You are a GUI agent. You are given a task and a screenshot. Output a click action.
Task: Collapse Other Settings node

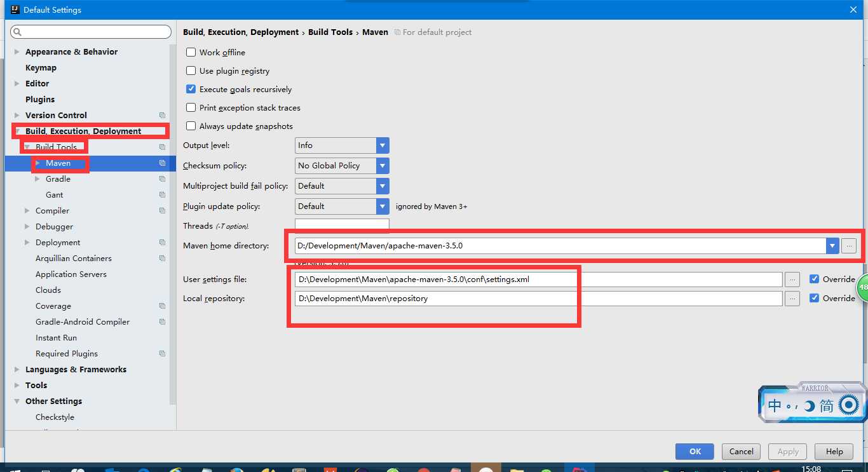pyautogui.click(x=17, y=401)
